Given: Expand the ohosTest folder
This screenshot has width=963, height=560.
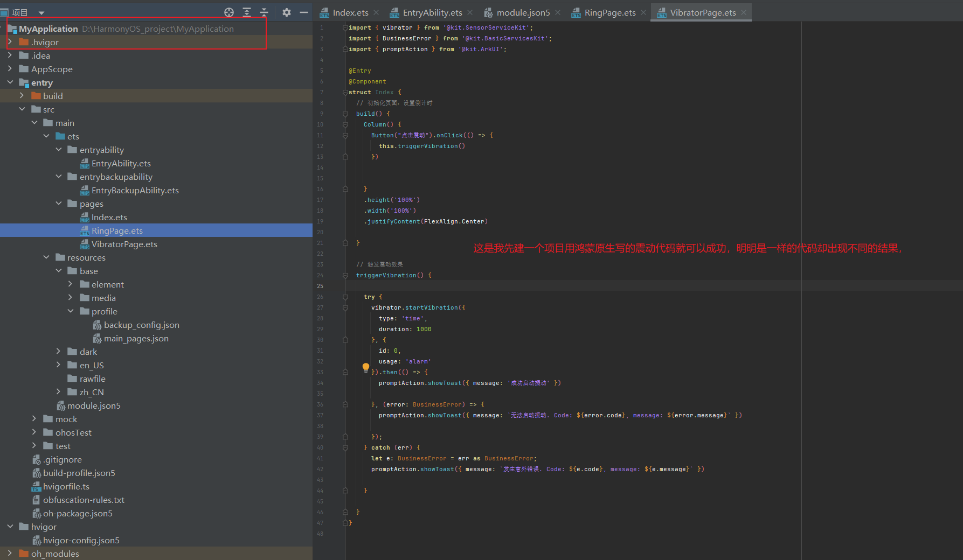Looking at the screenshot, I should pos(34,432).
